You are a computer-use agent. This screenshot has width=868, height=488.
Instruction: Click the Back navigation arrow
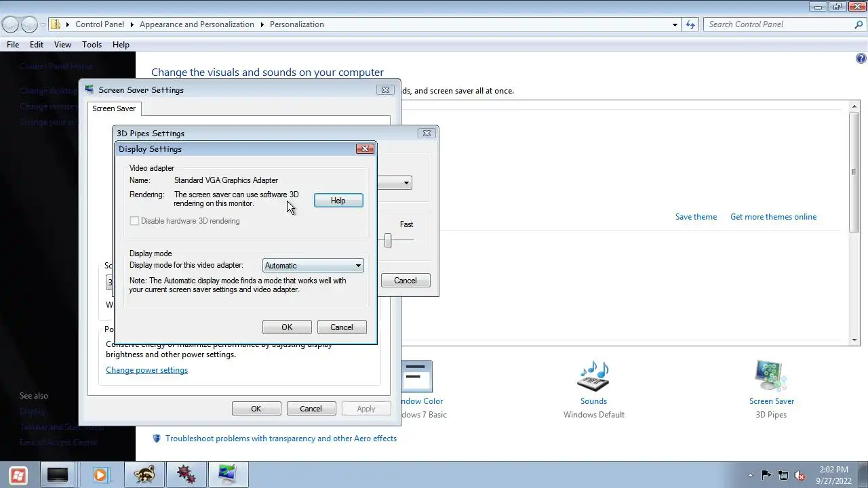(11, 24)
